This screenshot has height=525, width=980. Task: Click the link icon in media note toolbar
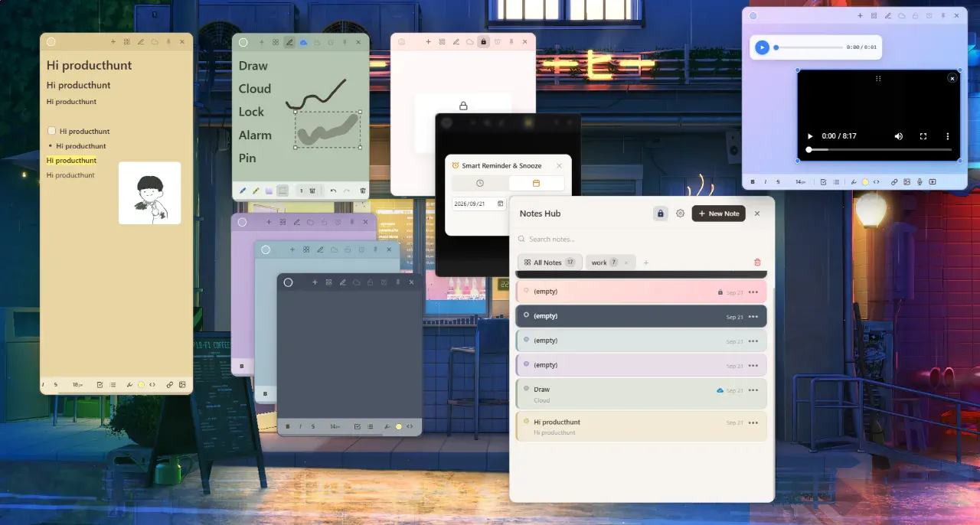(894, 182)
